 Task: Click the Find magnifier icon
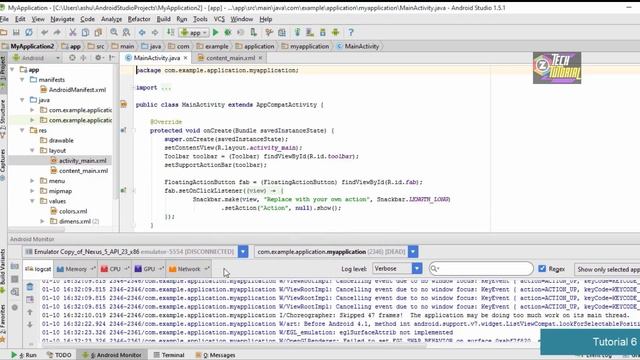click(x=114, y=33)
